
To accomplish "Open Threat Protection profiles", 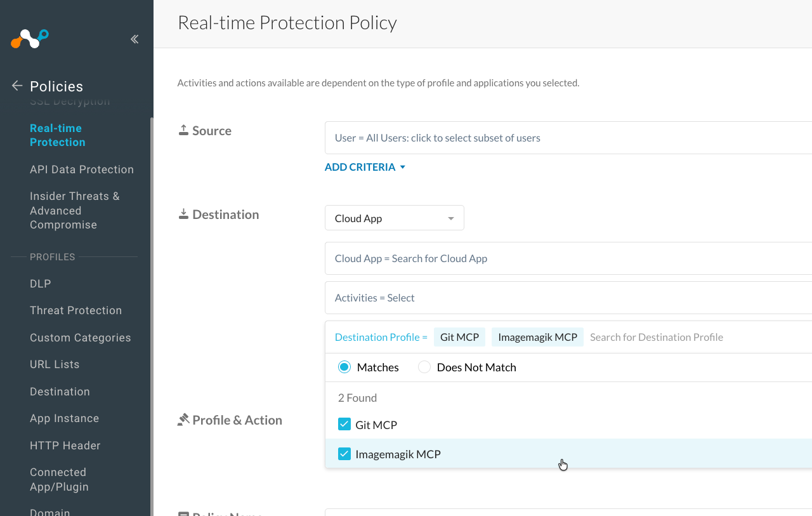I will tap(75, 310).
